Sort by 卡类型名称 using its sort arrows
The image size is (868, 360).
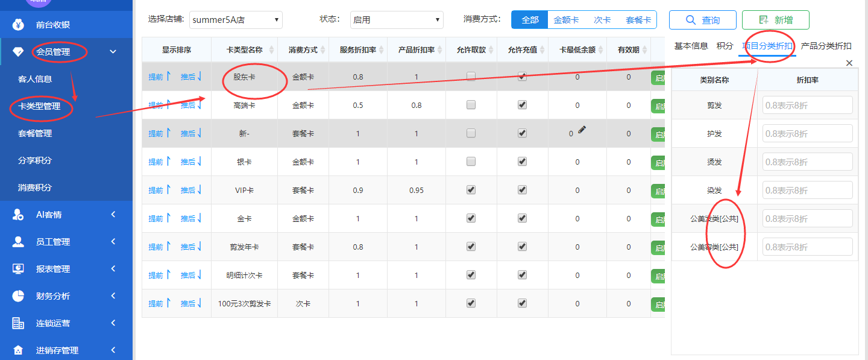point(271,50)
